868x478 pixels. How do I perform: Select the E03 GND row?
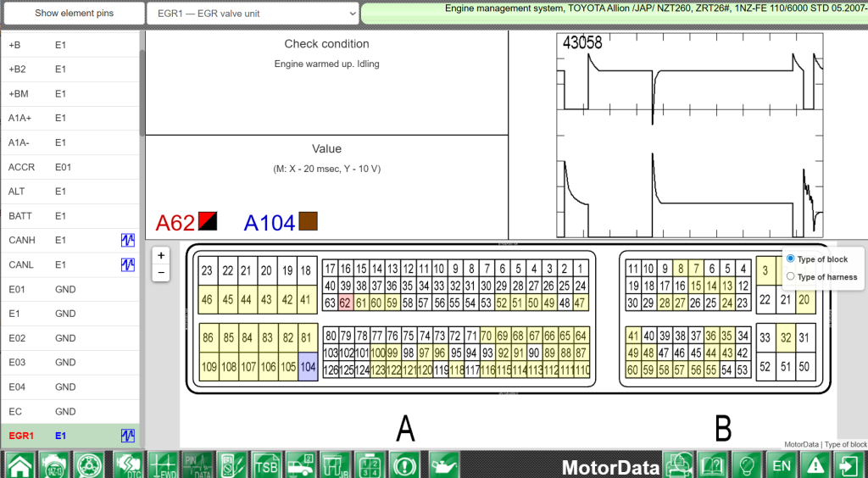click(x=70, y=363)
